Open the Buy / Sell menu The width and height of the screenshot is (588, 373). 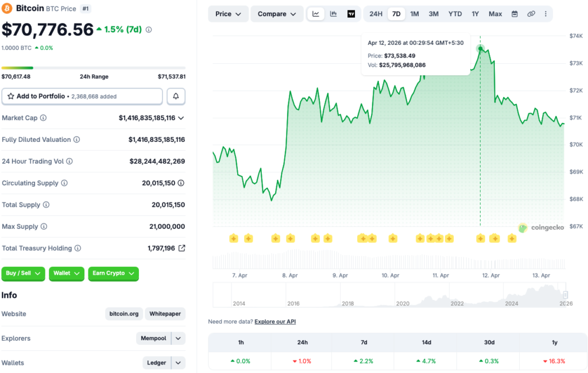[x=24, y=274]
